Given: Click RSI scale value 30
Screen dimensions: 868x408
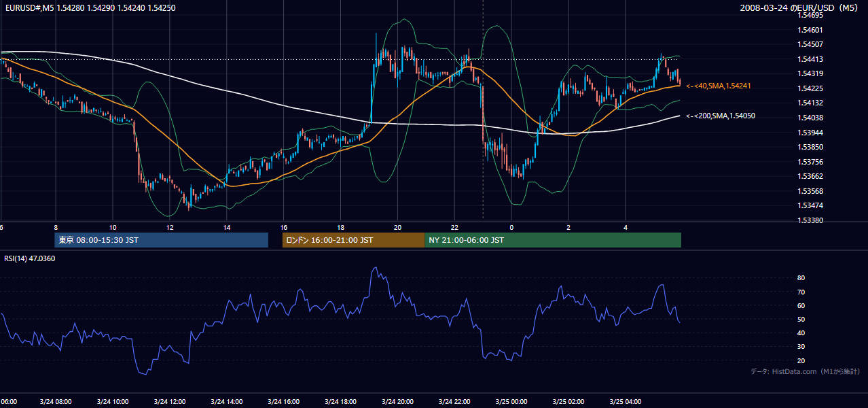Looking at the screenshot, I should 801,347.
